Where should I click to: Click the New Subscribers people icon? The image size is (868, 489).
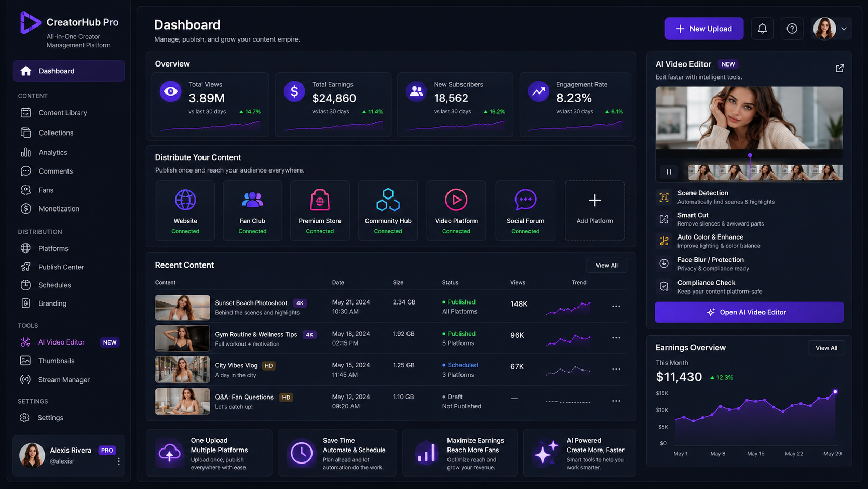[416, 91]
